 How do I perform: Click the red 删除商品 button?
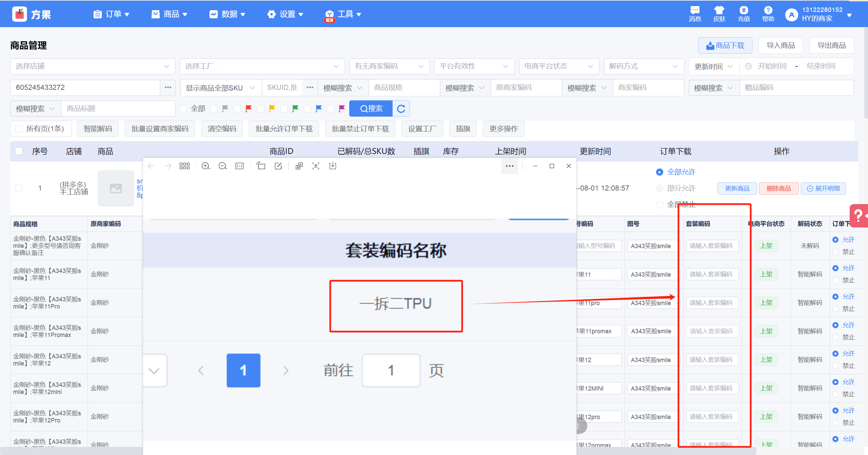[778, 189]
